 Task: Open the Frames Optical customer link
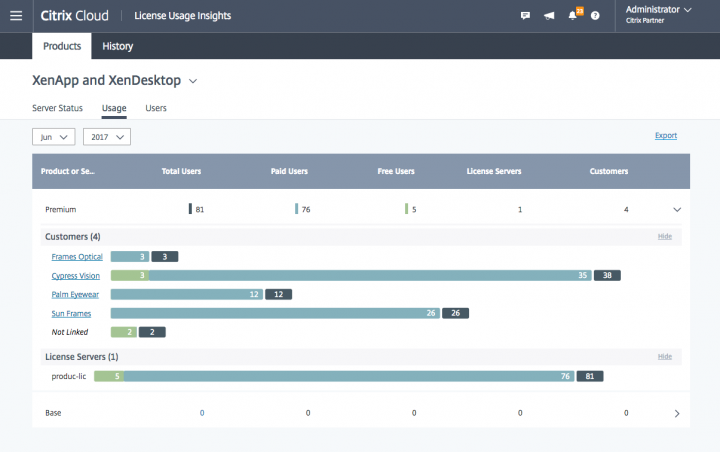pos(77,257)
